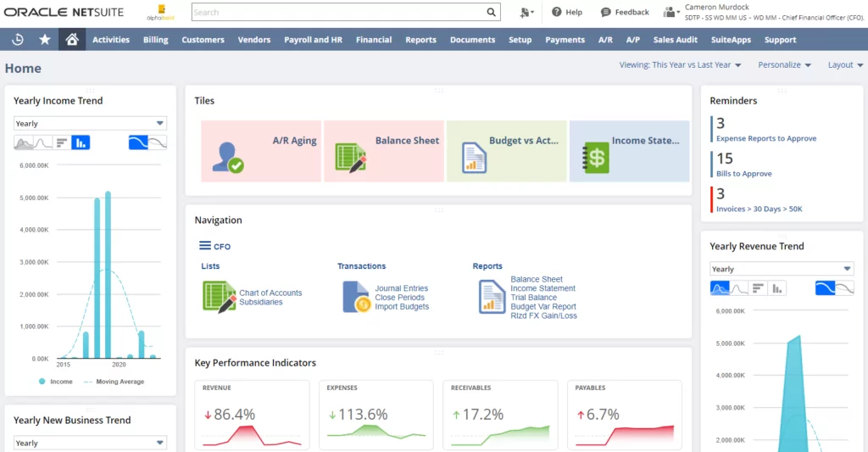Click the Help question mark icon
The image size is (868, 452).
point(556,12)
